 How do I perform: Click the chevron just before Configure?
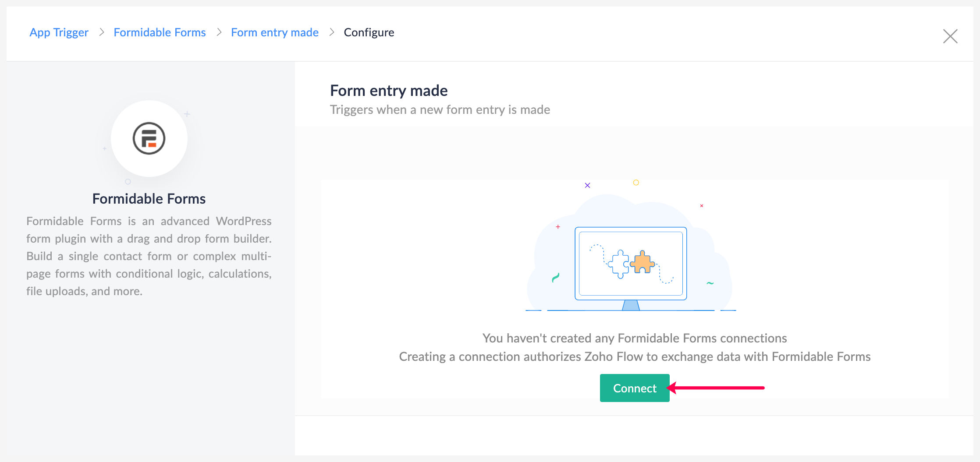tap(332, 32)
